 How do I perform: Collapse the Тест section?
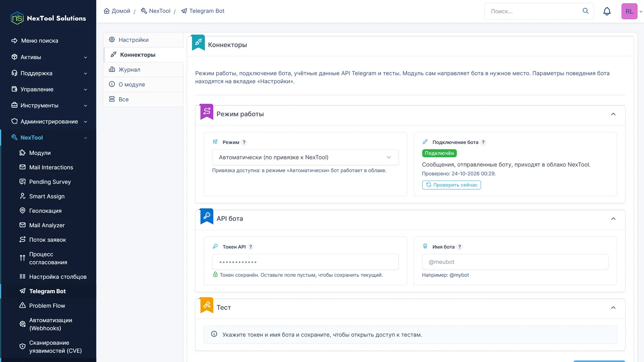click(x=613, y=308)
